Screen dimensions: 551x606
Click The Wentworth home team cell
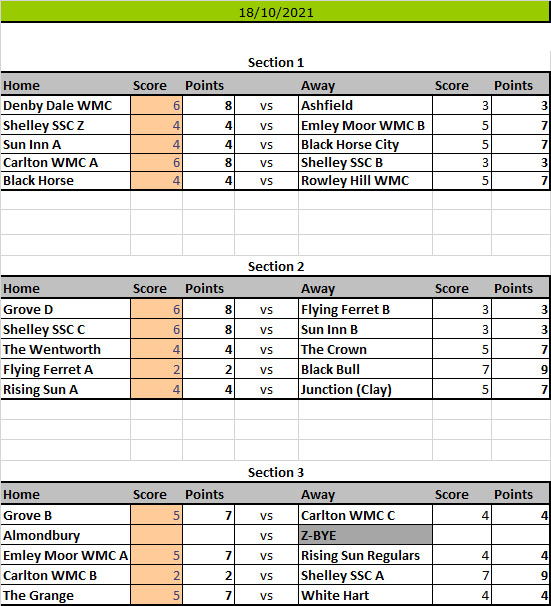coord(65,349)
